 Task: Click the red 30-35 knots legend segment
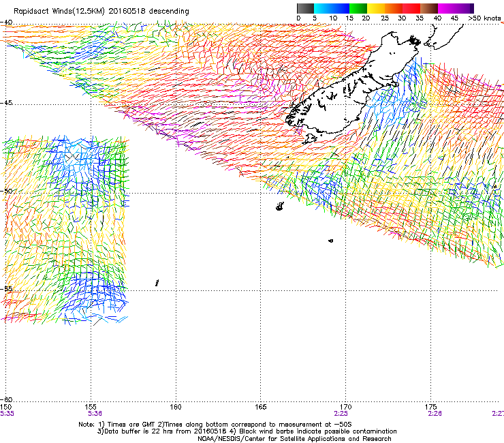[x=411, y=8]
